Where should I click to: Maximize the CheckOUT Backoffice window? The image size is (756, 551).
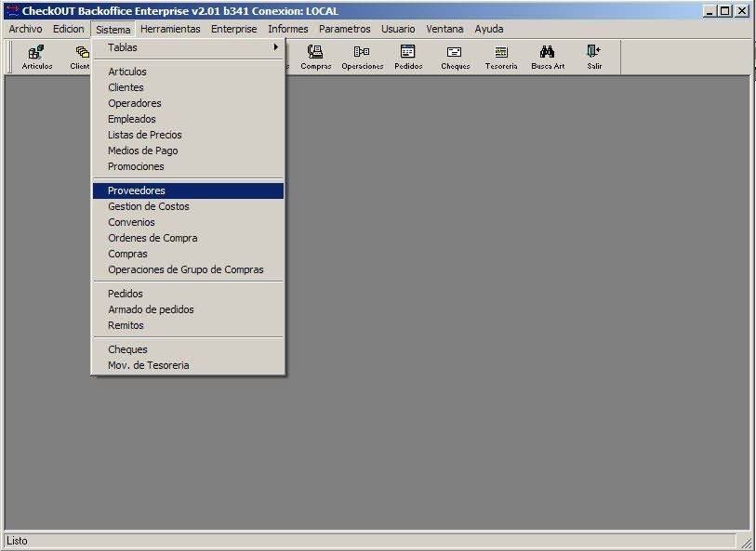point(724,11)
